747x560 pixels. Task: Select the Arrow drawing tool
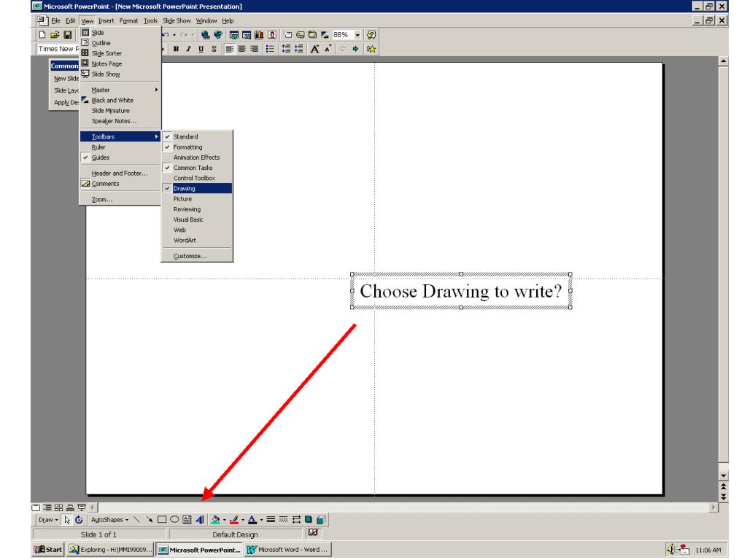tap(149, 520)
